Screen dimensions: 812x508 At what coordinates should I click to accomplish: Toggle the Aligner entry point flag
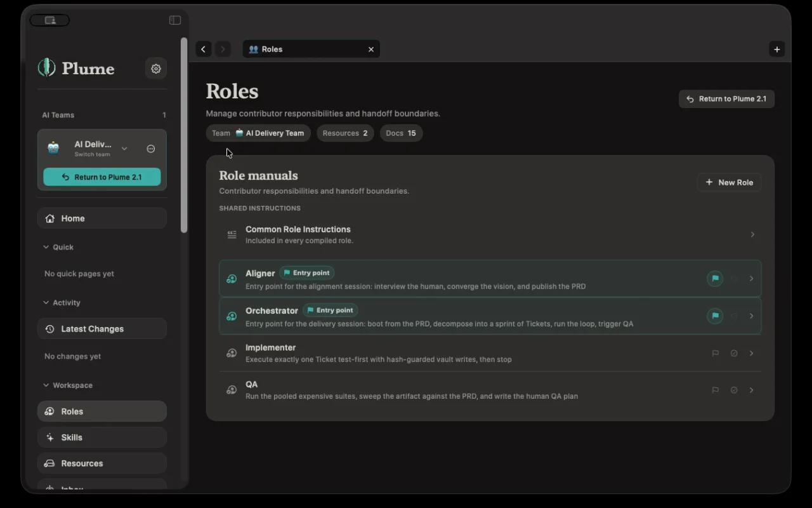715,279
